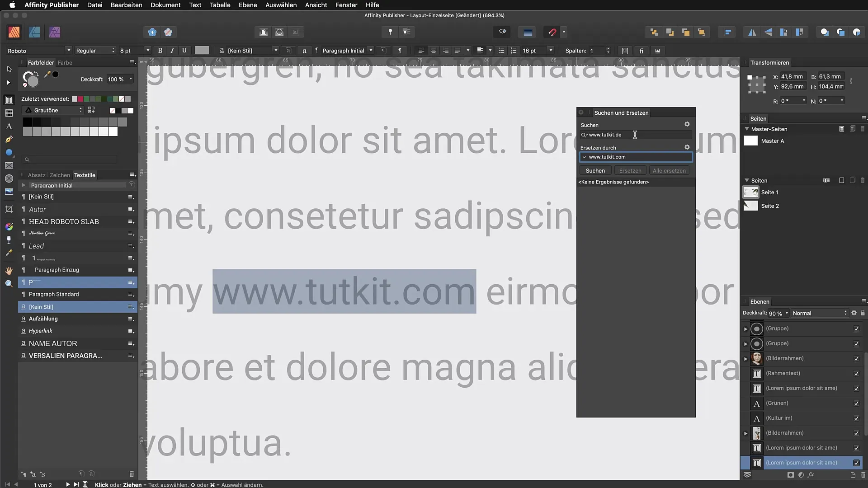Toggle underline text formatting
The width and height of the screenshot is (868, 488).
[184, 51]
